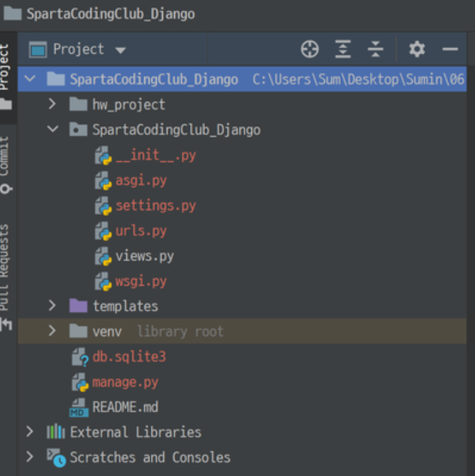475x476 pixels.
Task: Click the Commit tab circle icon
Action: tap(6, 189)
